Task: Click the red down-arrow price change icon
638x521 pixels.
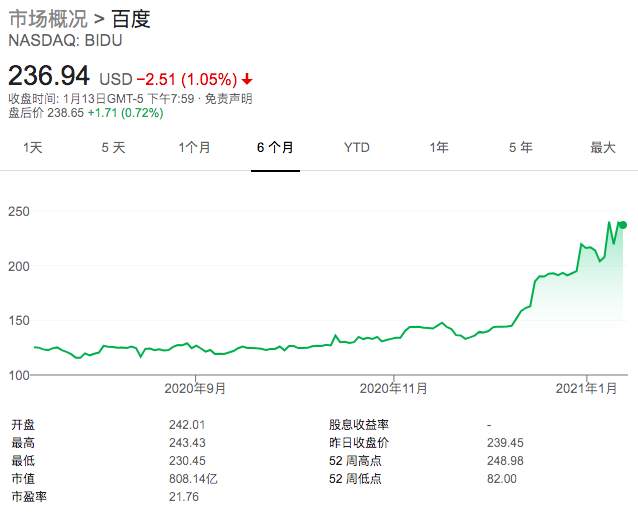Action: point(247,79)
